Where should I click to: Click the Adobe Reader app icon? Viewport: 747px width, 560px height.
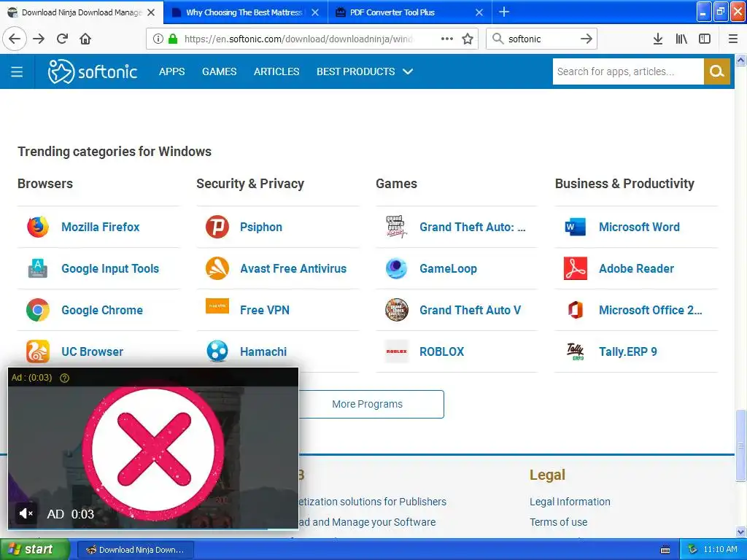(576, 268)
